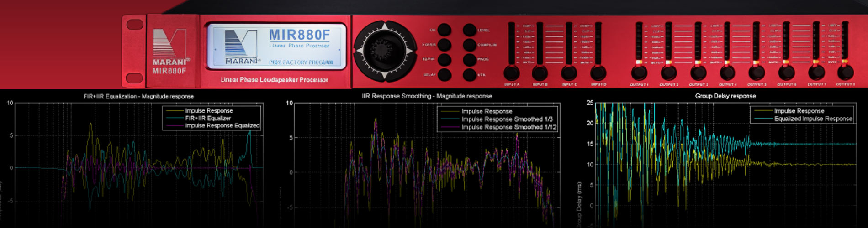The height and width of the screenshot is (228, 868).
Task: Click the button between X-OVER and DELAY
Action: (445, 60)
